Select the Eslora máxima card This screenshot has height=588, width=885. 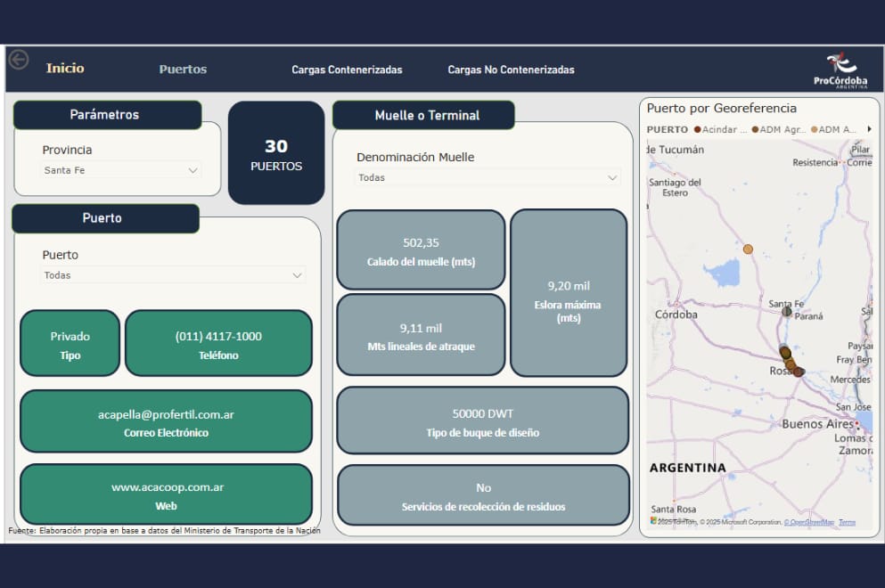point(569,293)
